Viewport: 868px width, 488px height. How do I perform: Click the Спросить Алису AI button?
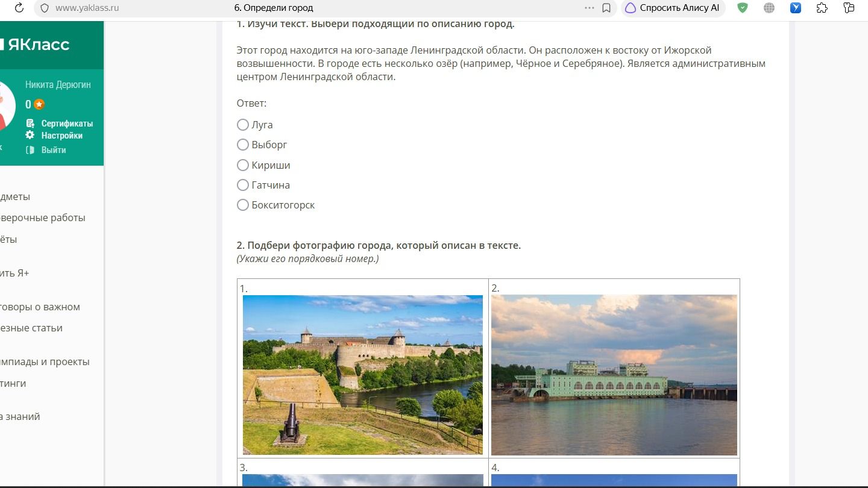[x=673, y=8]
